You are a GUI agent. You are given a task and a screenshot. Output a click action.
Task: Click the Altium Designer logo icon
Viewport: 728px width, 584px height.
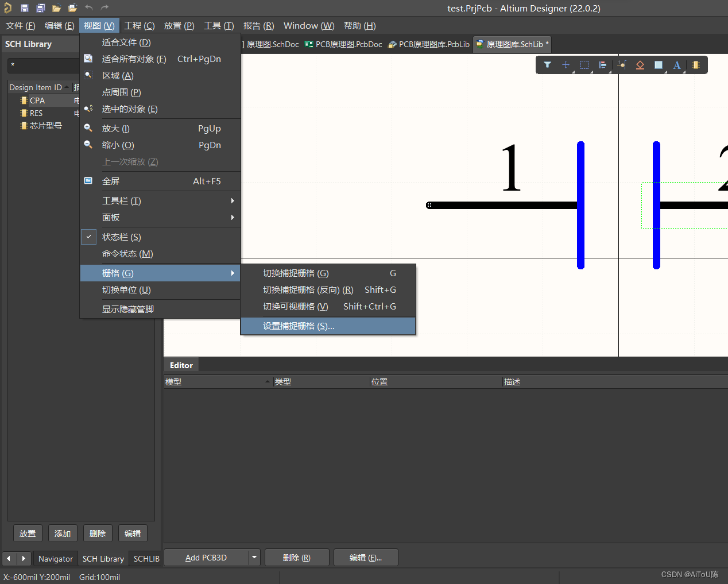tap(8, 8)
